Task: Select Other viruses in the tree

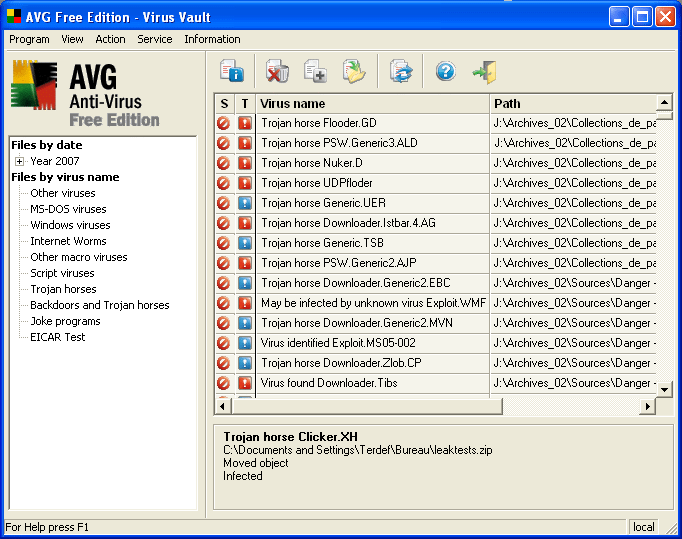Action: tap(63, 193)
